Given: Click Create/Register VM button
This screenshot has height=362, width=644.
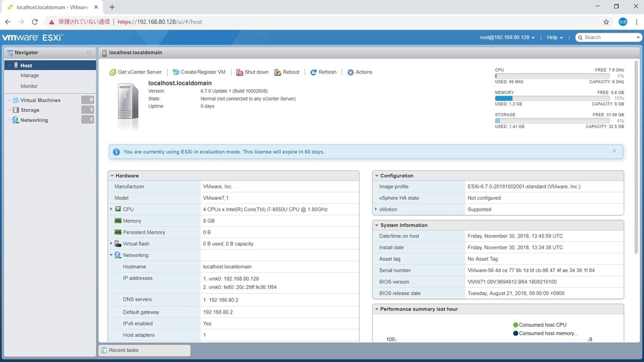Looking at the screenshot, I should [199, 72].
